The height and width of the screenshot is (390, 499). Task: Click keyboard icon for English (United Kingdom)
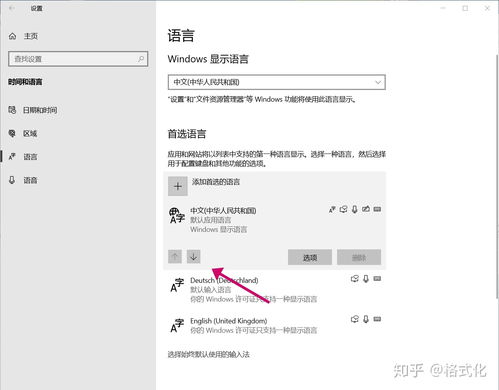(x=377, y=319)
